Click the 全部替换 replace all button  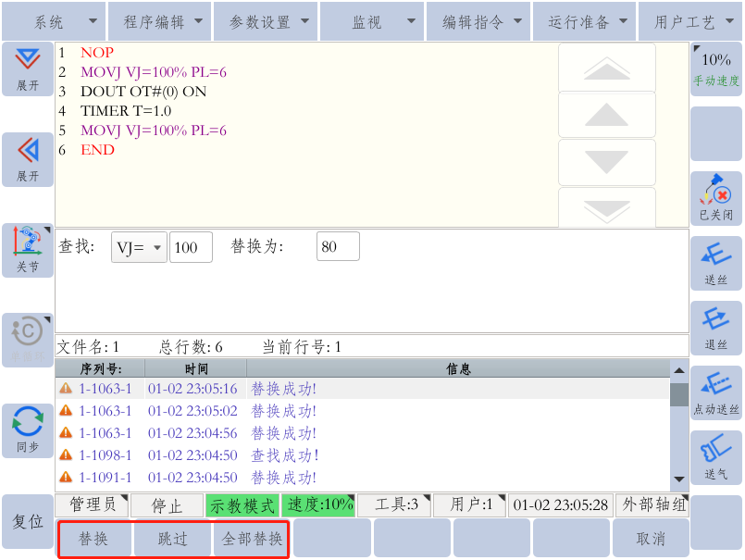[252, 539]
